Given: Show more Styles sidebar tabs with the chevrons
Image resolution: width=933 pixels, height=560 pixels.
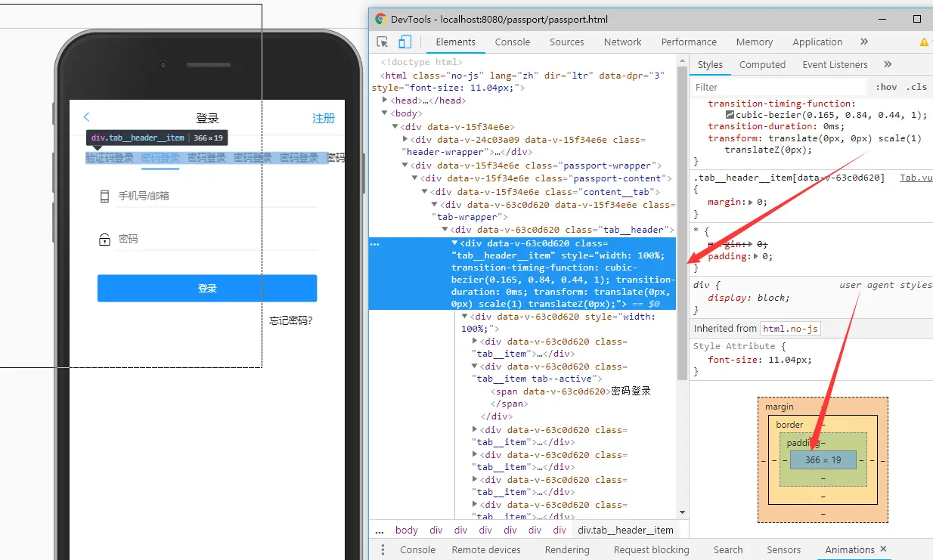Looking at the screenshot, I should point(888,65).
